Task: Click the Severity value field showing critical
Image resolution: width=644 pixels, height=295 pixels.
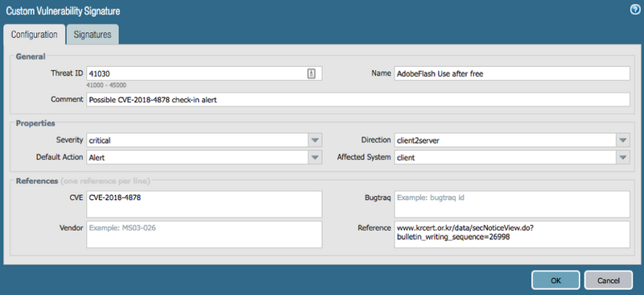Action: tap(197, 140)
